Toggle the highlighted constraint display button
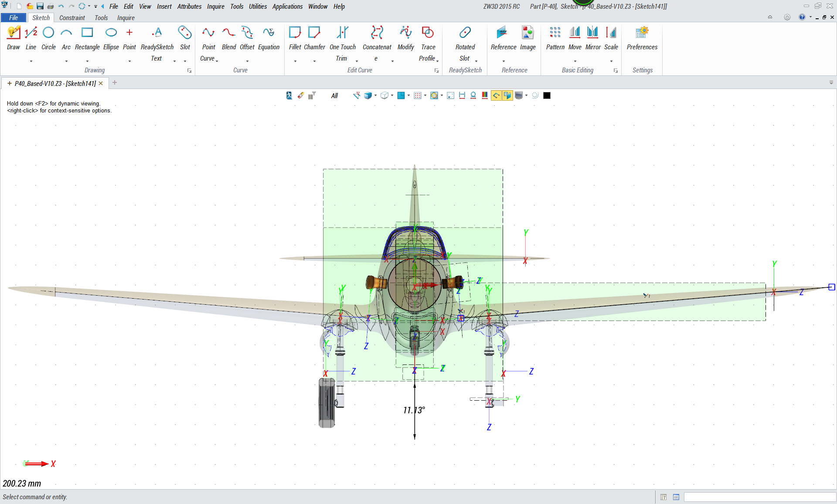 (496, 95)
